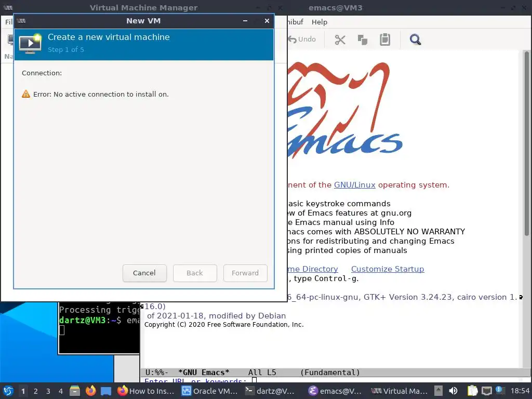Click the update notification tray icon
This screenshot has width=532, height=399.
click(x=499, y=390)
